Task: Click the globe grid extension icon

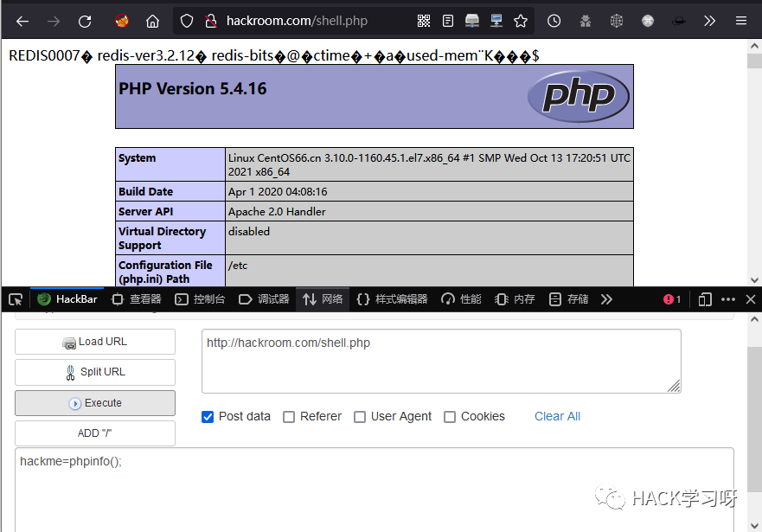Action: [x=616, y=21]
